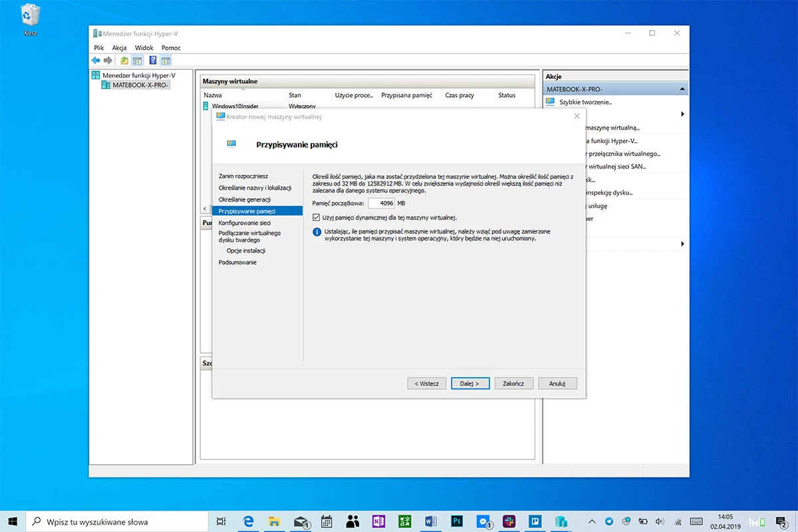The image size is (798, 532).
Task: Open Help via the blue question-mark icon
Action: [153, 61]
